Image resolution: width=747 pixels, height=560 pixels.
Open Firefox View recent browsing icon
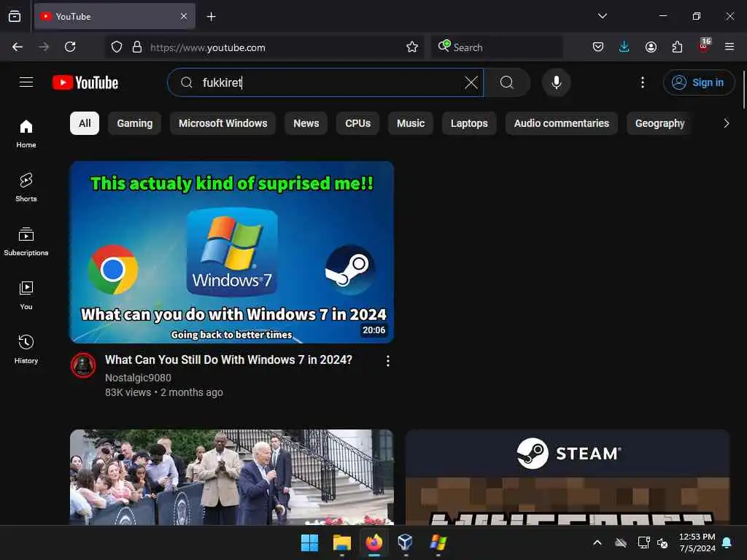point(15,16)
